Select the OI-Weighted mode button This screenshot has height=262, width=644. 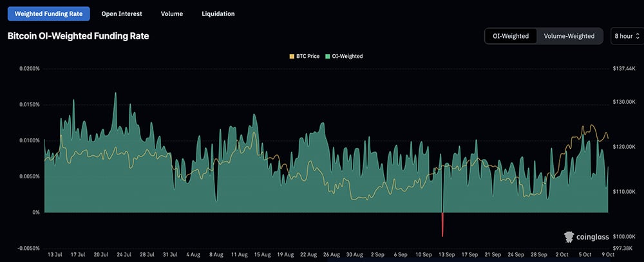pyautogui.click(x=511, y=36)
